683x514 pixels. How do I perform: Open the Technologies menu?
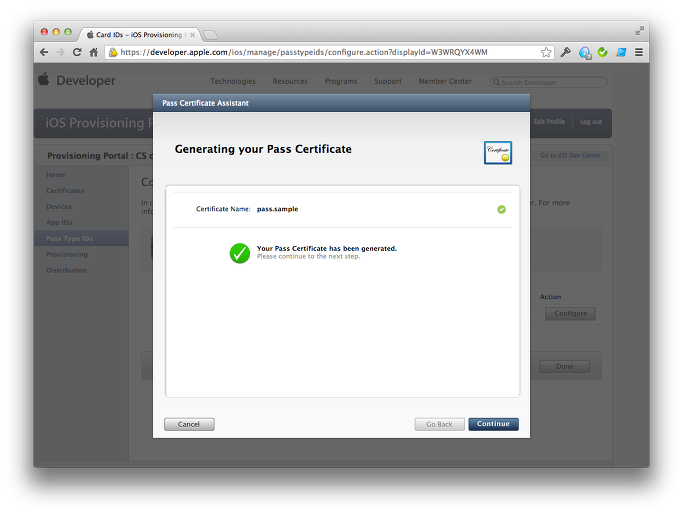(233, 81)
